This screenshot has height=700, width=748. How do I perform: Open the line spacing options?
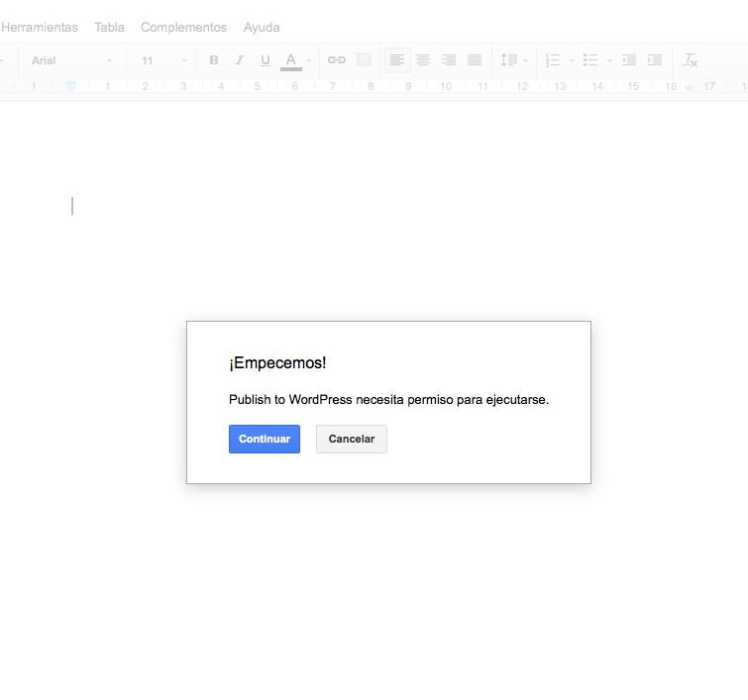[514, 60]
